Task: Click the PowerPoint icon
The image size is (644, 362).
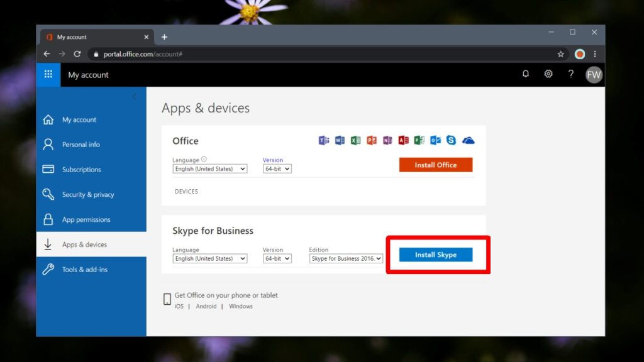Action: pos(371,140)
